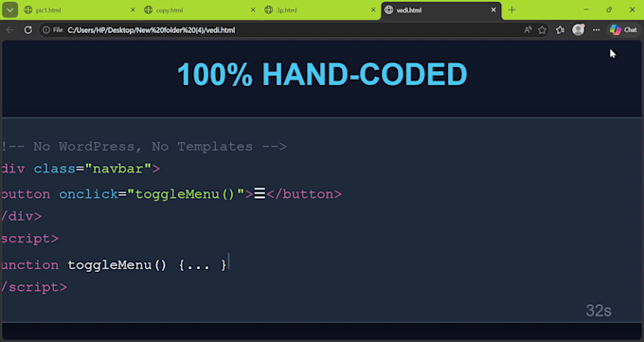Go back with the back arrow
Viewport: 644px width, 342px height.
coord(9,30)
